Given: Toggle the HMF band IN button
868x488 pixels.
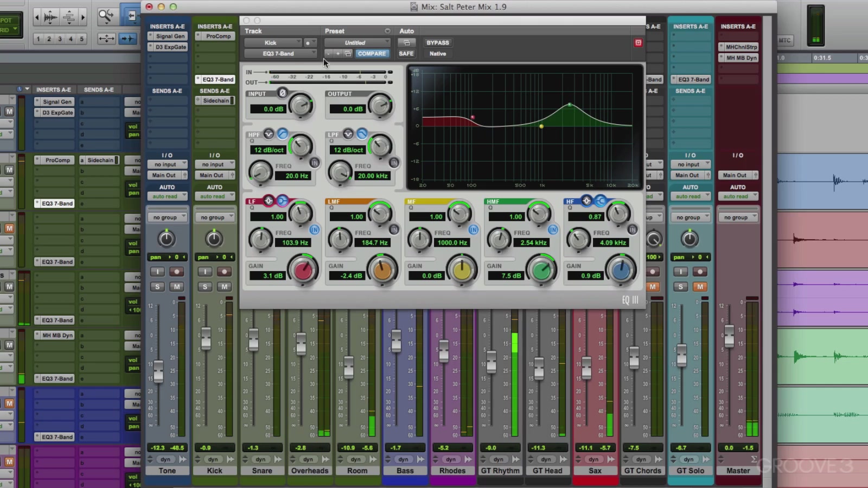Looking at the screenshot, I should (553, 230).
